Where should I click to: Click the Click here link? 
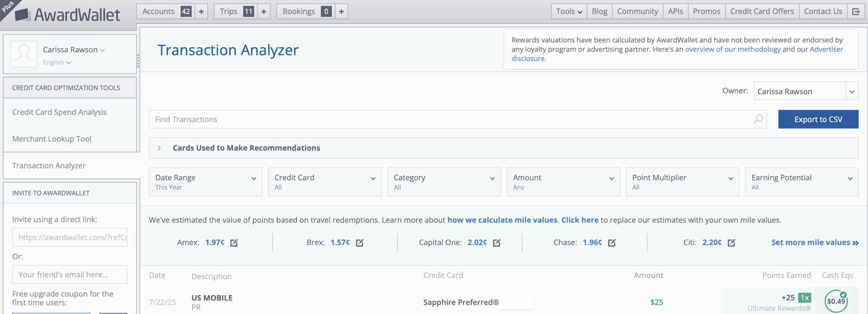[x=580, y=220]
